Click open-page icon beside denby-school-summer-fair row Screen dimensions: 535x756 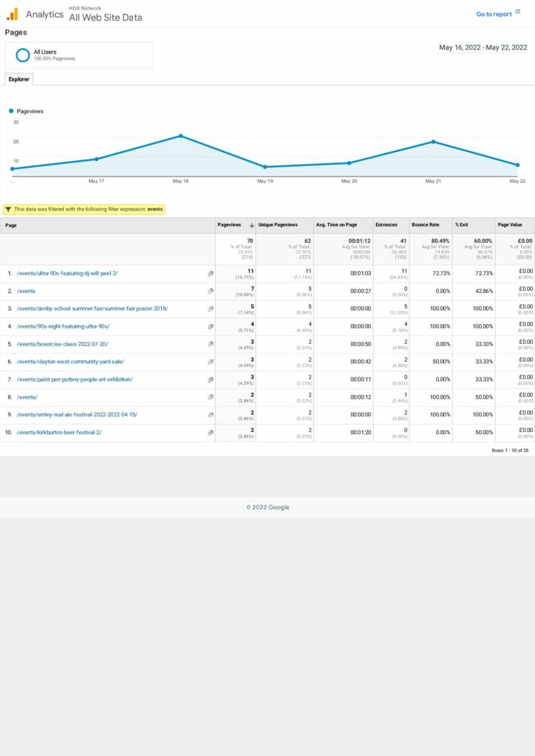pyautogui.click(x=211, y=309)
